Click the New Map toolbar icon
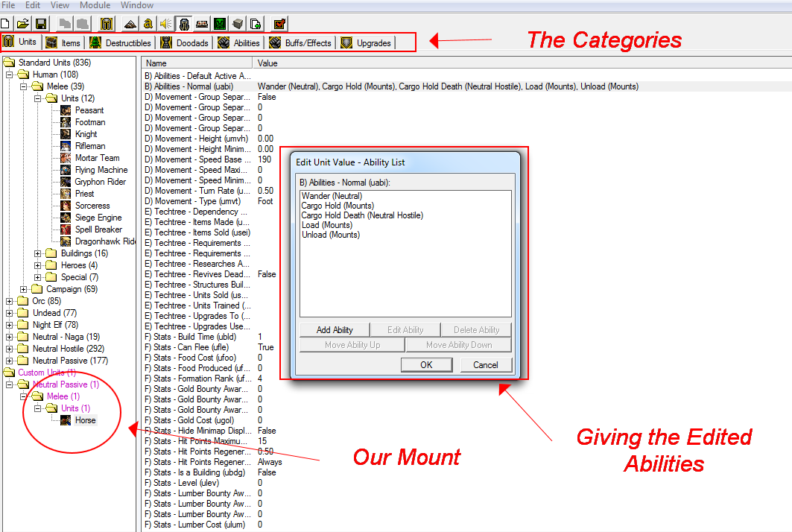Image resolution: width=792 pixels, height=532 pixels. (5, 24)
